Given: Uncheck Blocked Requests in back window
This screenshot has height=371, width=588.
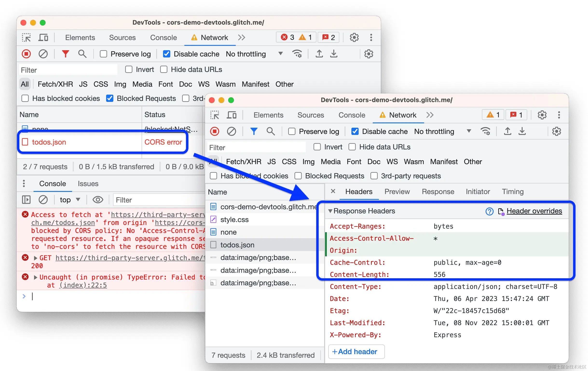Looking at the screenshot, I should point(110,98).
